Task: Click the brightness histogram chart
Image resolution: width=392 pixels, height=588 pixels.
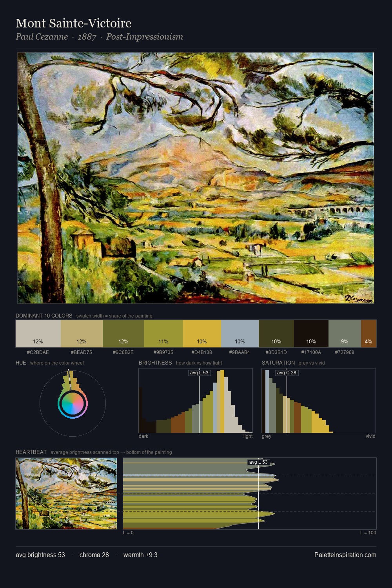Action: click(196, 401)
